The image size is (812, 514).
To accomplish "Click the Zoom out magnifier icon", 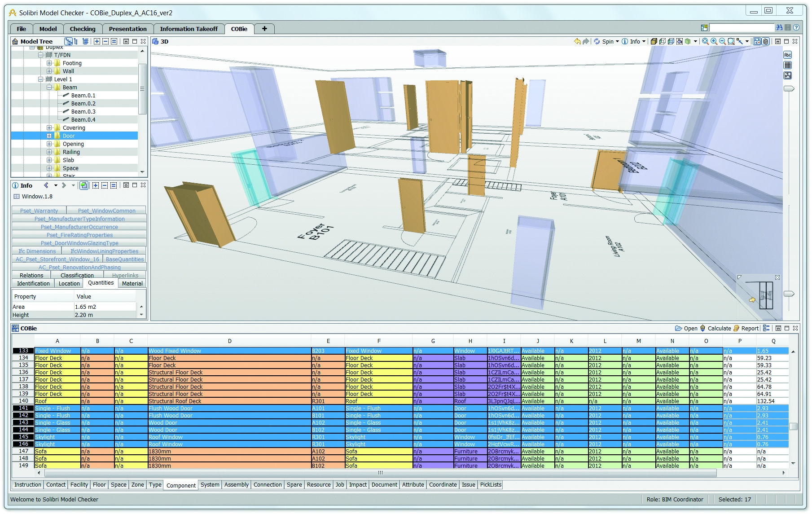I will pyautogui.click(x=723, y=41).
